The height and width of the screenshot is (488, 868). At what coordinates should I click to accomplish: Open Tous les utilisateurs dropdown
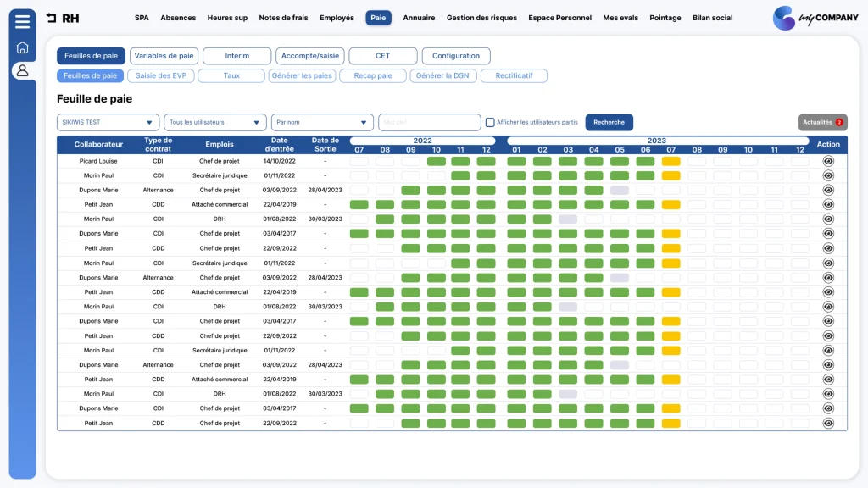click(214, 122)
